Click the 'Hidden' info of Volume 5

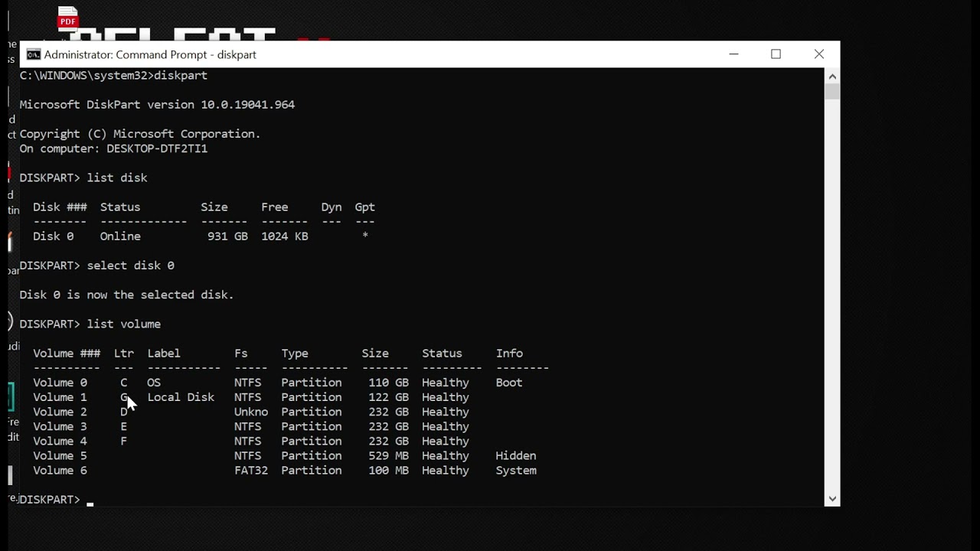[x=516, y=455]
